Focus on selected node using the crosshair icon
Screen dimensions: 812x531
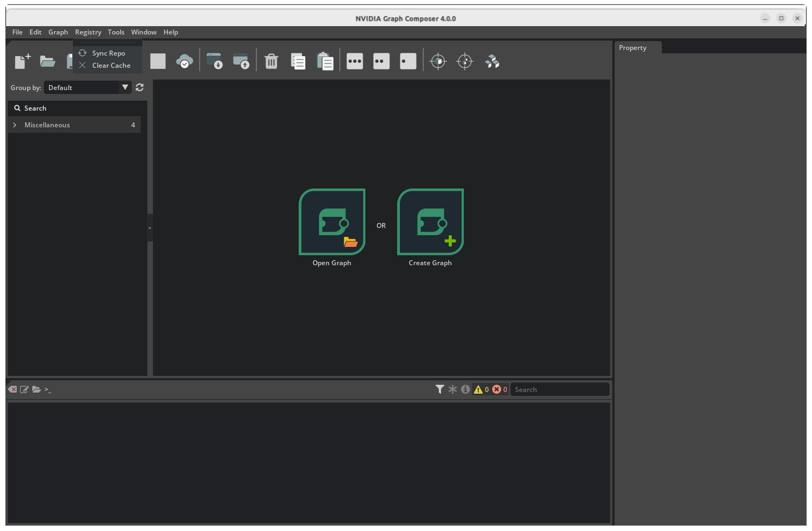tap(438, 61)
